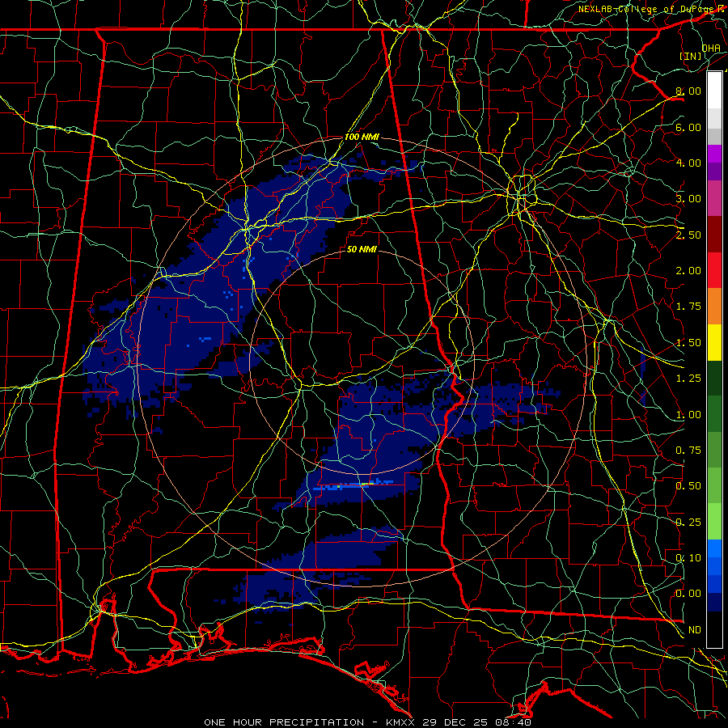Click the '0.10' legend value
This screenshot has width=728, height=728.
coord(688,557)
